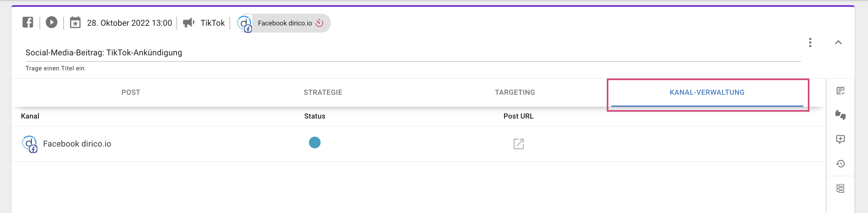Collapse the post card with the chevron
The width and height of the screenshot is (868, 213).
838,42
